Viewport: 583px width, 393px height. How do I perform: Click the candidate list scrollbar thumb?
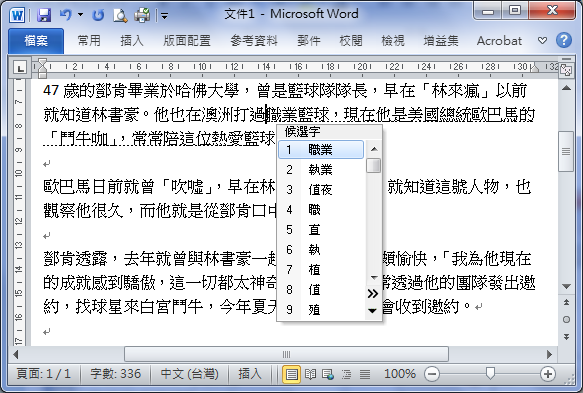coord(373,165)
